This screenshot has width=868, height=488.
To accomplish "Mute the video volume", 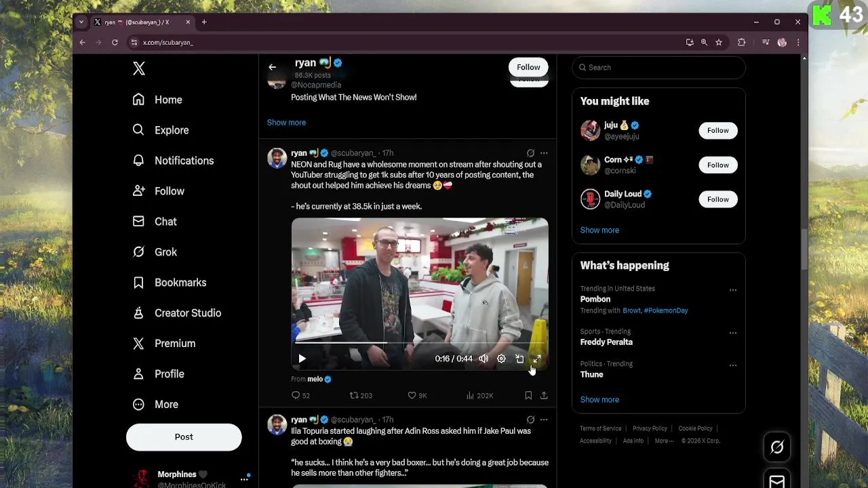I will tap(484, 359).
